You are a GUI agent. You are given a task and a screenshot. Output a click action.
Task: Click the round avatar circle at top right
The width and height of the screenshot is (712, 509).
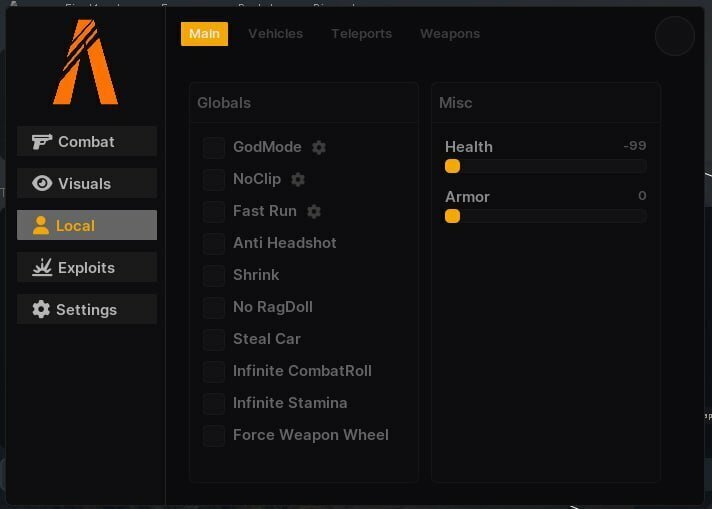click(x=674, y=36)
